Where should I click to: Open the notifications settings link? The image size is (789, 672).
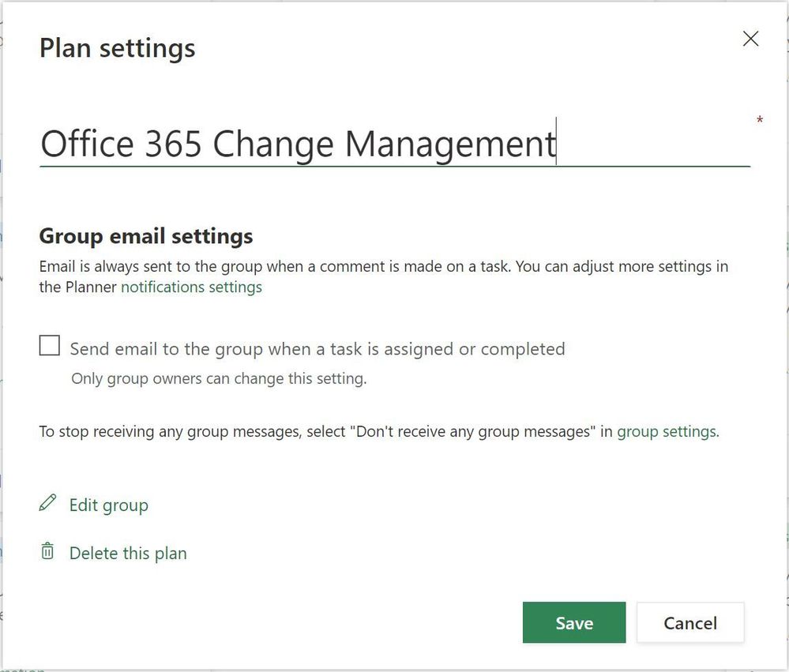coord(191,287)
